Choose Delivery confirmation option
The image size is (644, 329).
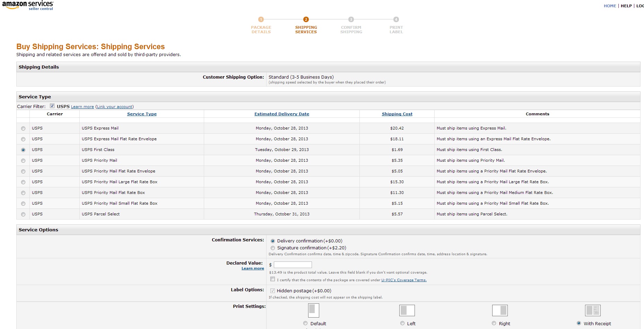click(273, 241)
